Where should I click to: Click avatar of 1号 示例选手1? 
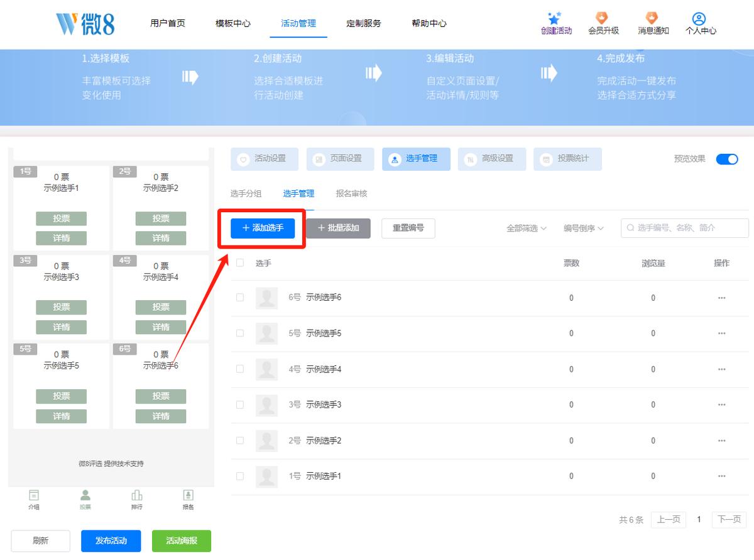267,476
